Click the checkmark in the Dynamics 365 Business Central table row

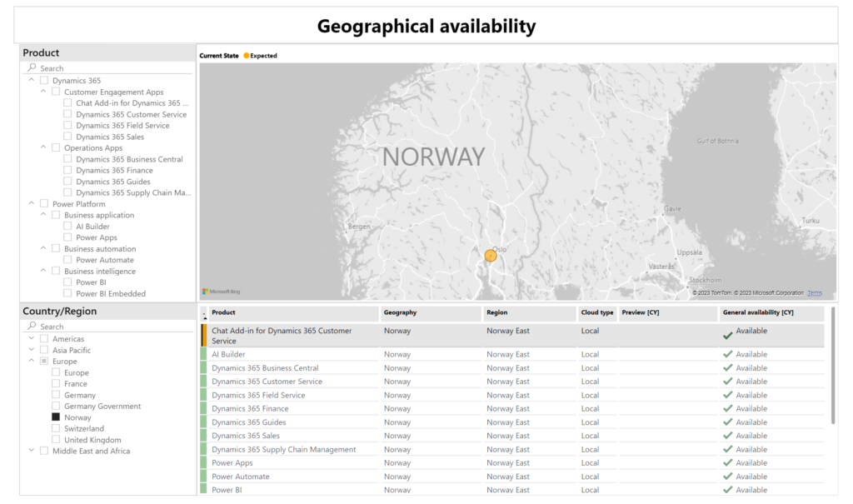pyautogui.click(x=727, y=367)
